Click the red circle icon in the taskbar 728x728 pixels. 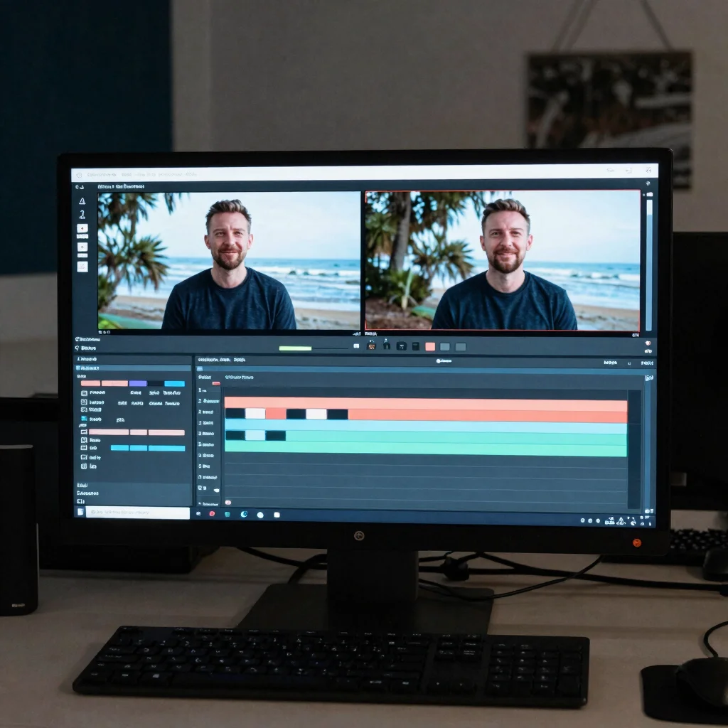(212, 514)
